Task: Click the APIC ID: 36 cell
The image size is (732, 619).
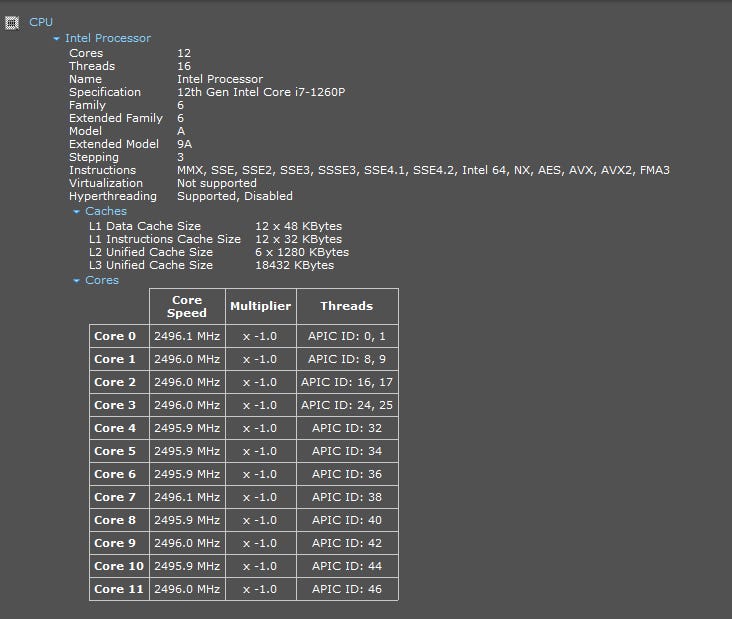Action: point(347,474)
